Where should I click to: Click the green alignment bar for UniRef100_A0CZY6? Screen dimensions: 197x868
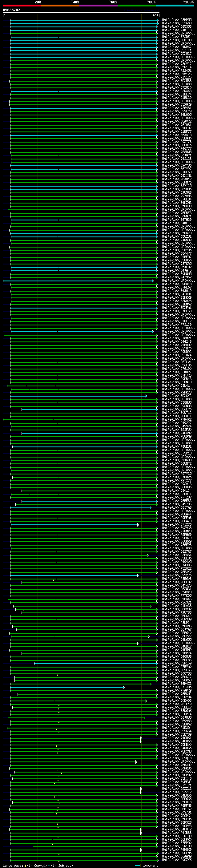coord(84,860)
